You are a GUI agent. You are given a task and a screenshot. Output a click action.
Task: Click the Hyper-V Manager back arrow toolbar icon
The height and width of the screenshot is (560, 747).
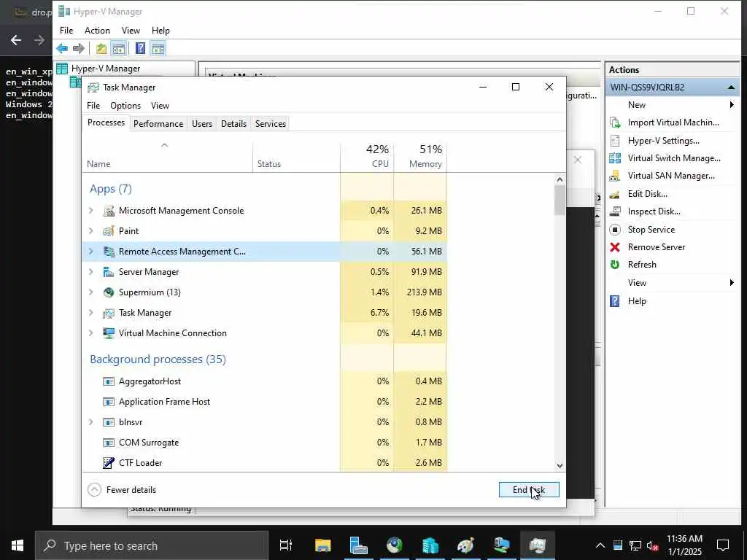[62, 49]
